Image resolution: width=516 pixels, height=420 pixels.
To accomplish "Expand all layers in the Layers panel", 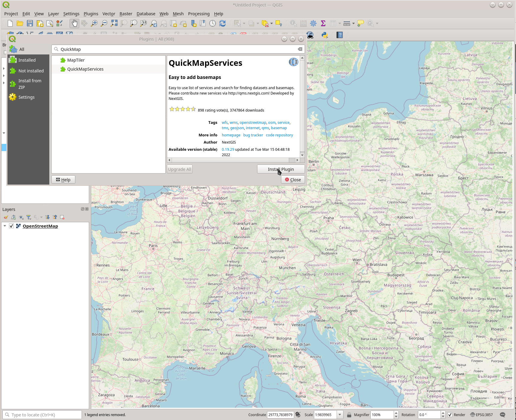I will pos(47,217).
